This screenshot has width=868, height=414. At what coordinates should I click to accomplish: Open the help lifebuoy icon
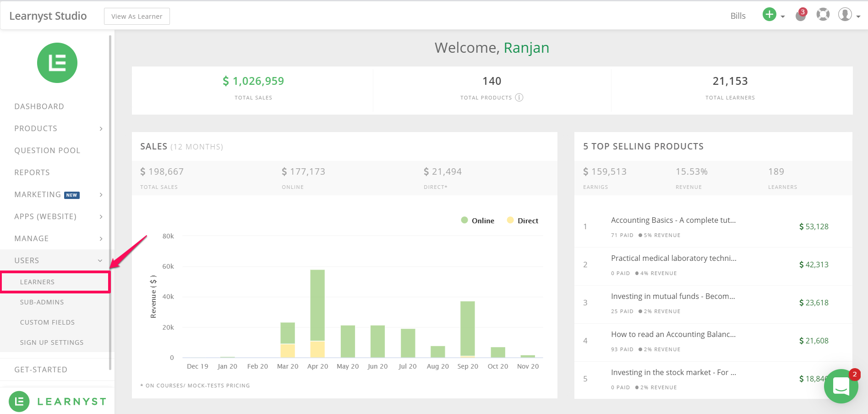[x=823, y=15]
